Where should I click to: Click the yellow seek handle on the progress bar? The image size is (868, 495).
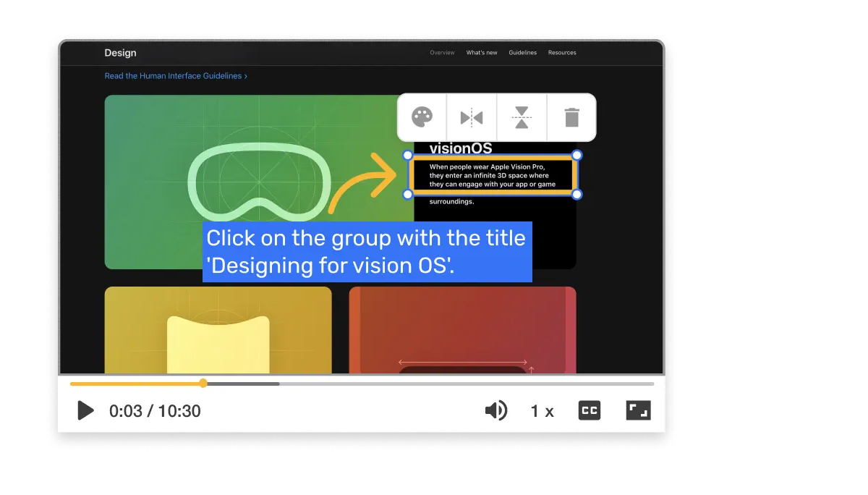pyautogui.click(x=203, y=384)
